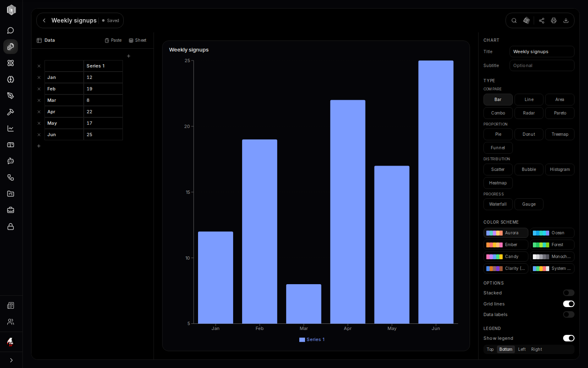
Task: Click the Subtitle input field
Action: click(x=542, y=65)
